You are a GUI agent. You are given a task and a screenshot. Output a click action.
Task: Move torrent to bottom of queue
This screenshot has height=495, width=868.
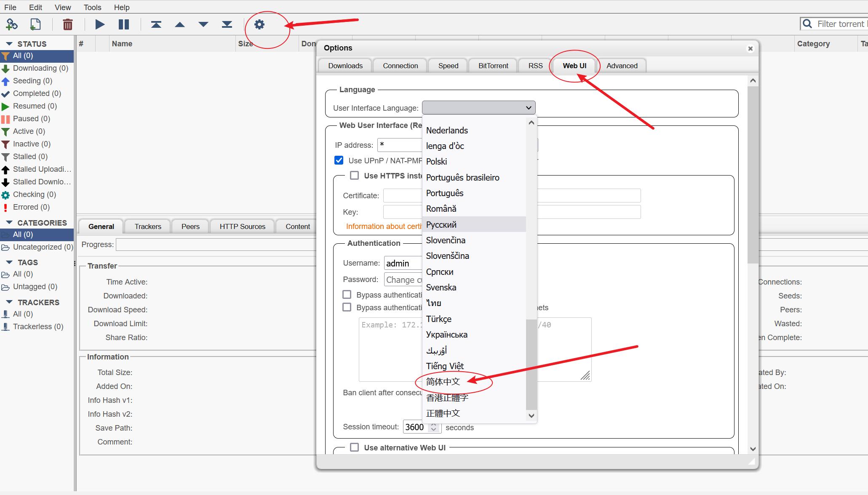227,24
